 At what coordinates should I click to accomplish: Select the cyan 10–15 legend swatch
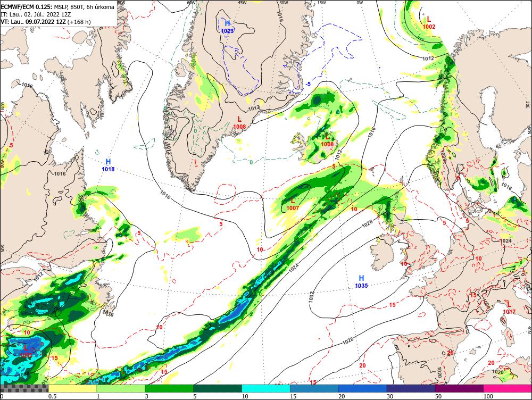266,388
